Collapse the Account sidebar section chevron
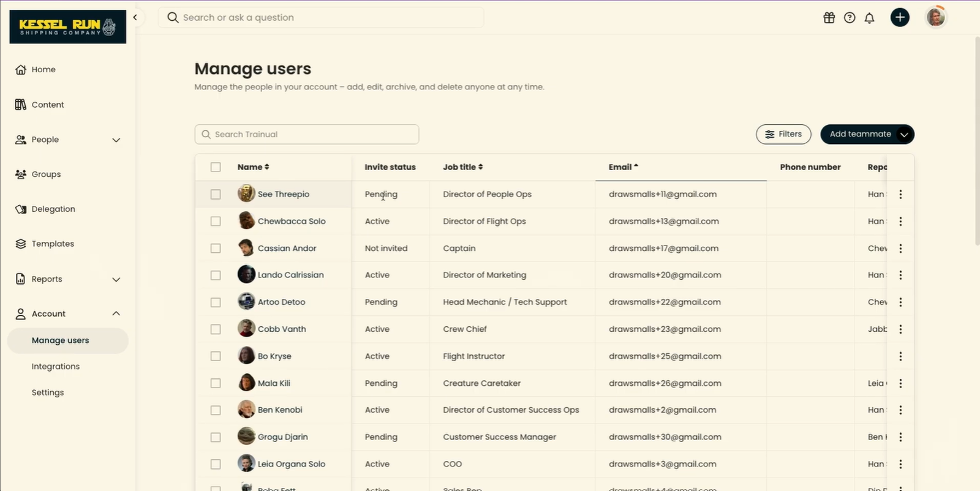This screenshot has width=980, height=491. 116,313
